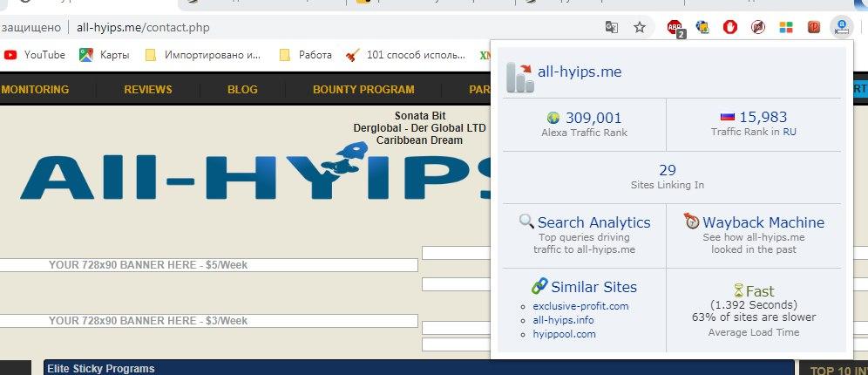868x375 pixels.
Task: Click the Elite Sticky Programs header
Action: pyautogui.click(x=418, y=368)
